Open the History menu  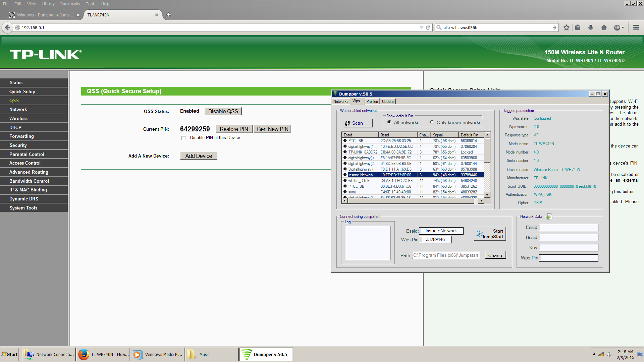pos(48,4)
